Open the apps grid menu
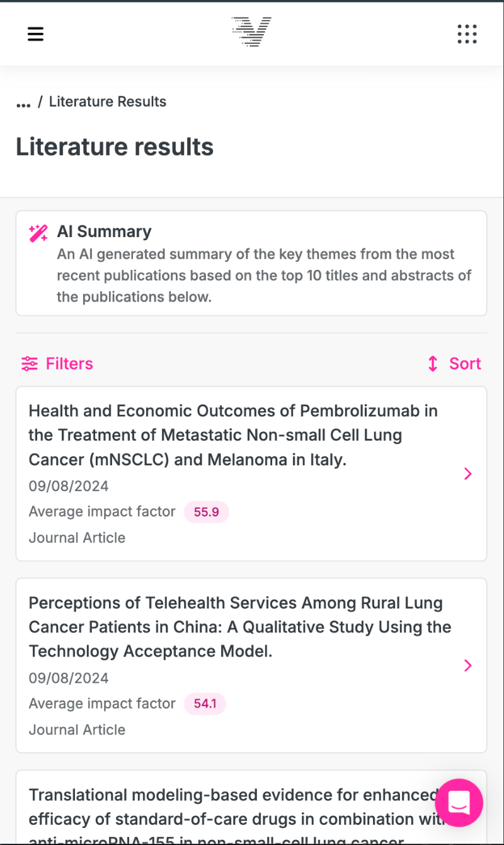Screen dimensions: 504x845 pos(467,34)
